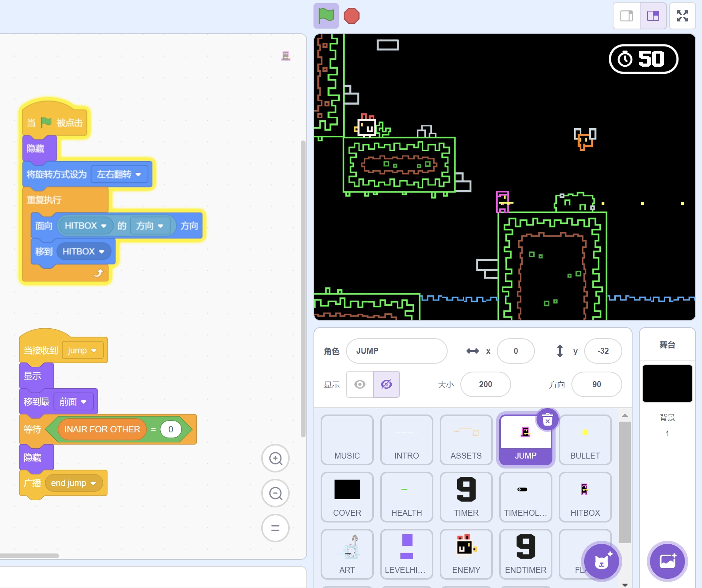Edit the sprite x position value
The height and width of the screenshot is (588, 702).
[516, 351]
